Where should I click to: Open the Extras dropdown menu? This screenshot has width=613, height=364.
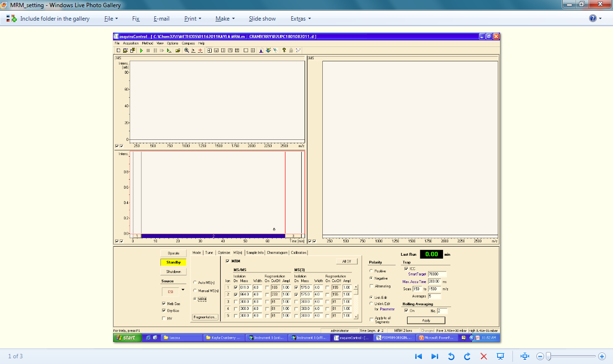pyautogui.click(x=300, y=19)
